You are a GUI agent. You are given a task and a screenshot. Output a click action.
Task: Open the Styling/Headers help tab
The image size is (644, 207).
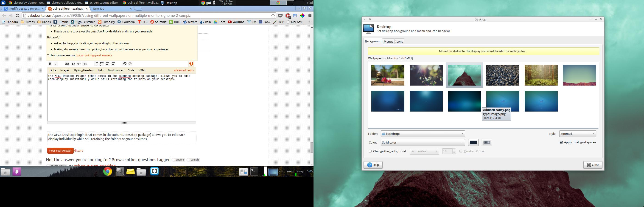click(x=84, y=70)
